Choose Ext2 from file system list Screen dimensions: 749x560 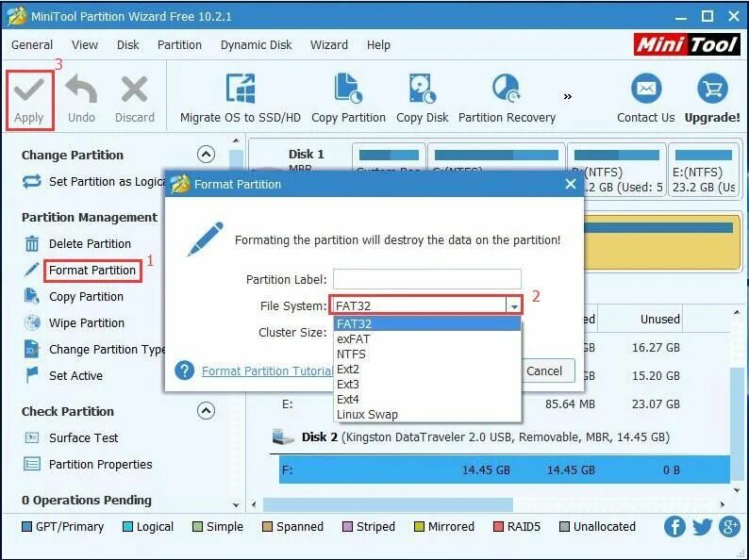(x=427, y=369)
